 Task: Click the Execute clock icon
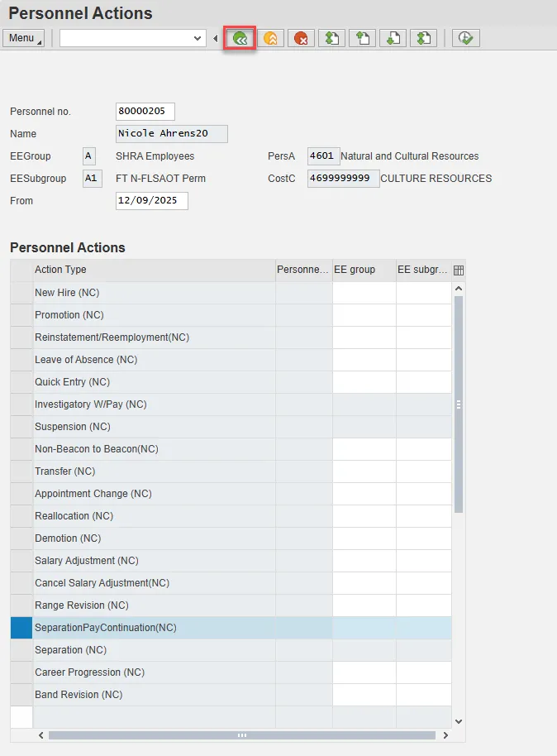(x=466, y=38)
